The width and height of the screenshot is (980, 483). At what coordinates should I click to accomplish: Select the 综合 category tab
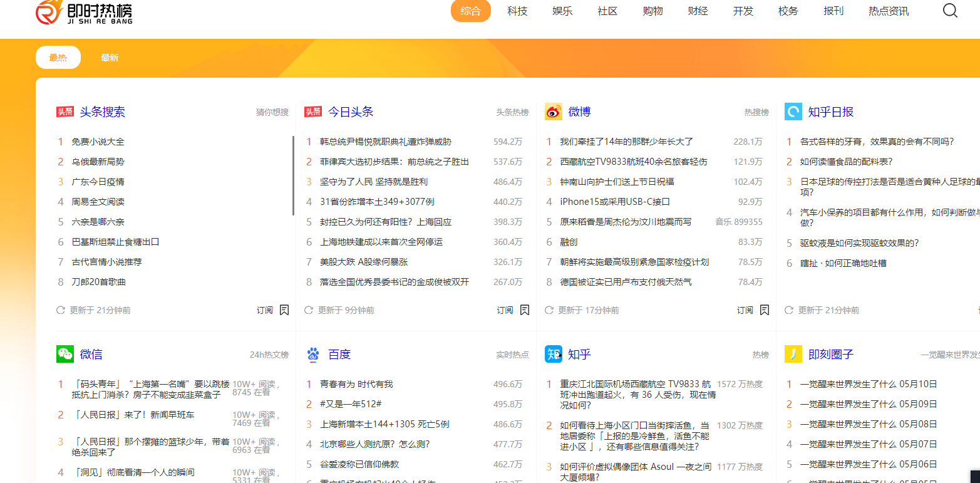pyautogui.click(x=471, y=11)
